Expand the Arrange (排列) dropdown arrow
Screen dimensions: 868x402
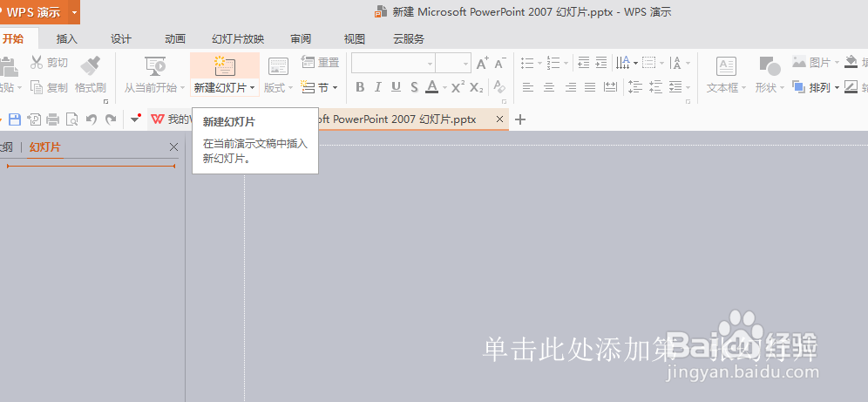click(x=837, y=87)
